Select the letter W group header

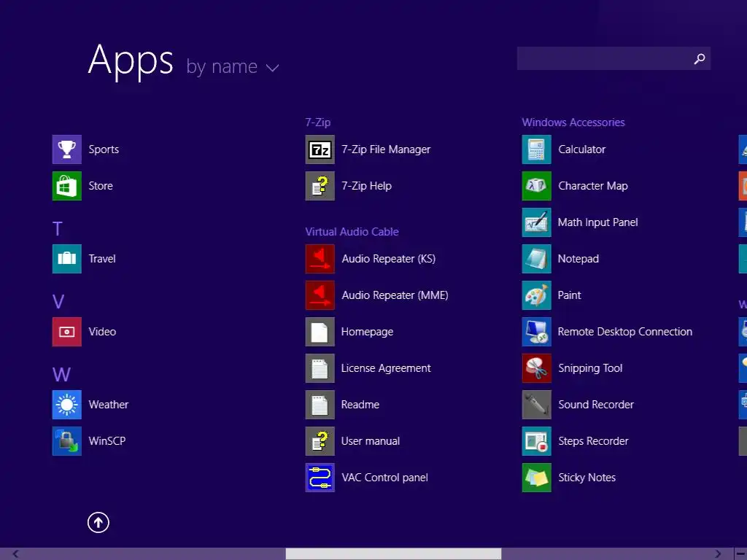[61, 374]
